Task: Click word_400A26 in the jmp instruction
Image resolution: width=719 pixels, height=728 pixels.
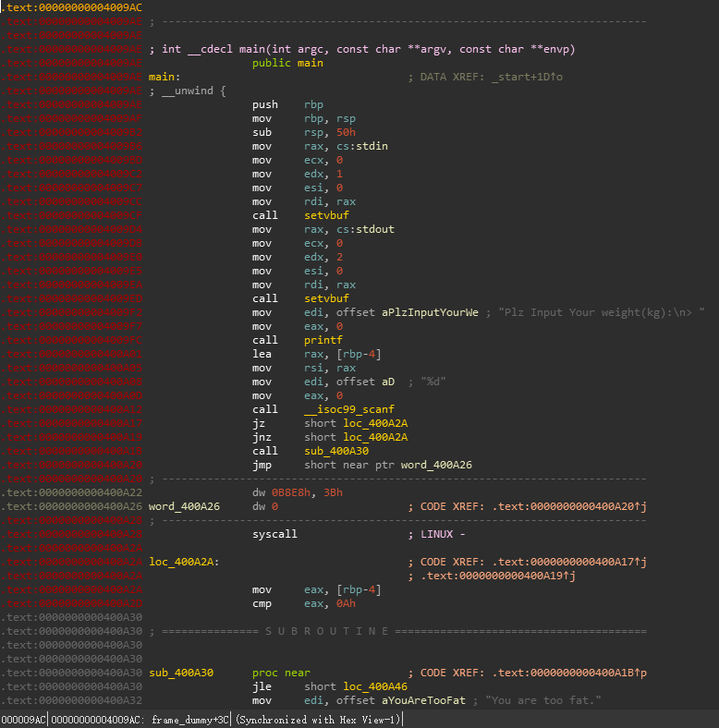Action: pos(436,465)
